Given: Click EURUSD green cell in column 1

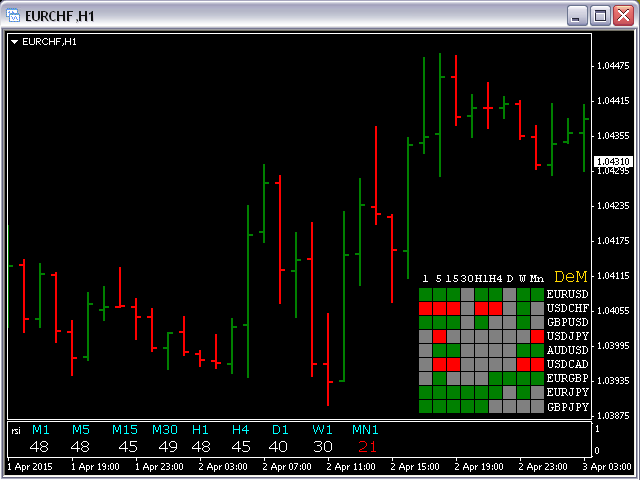Looking at the screenshot, I should (x=425, y=294).
